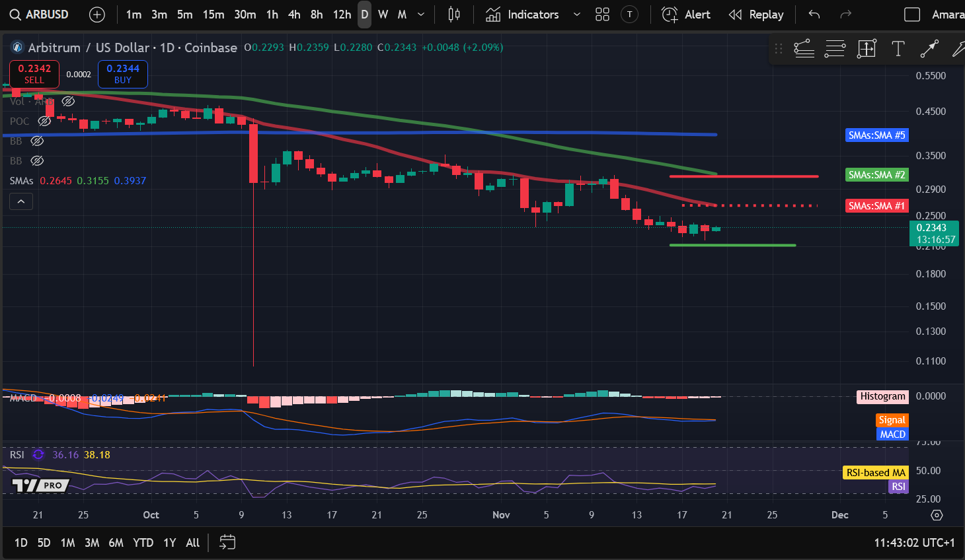
Task: Switch to the 4h timeframe
Action: [294, 15]
